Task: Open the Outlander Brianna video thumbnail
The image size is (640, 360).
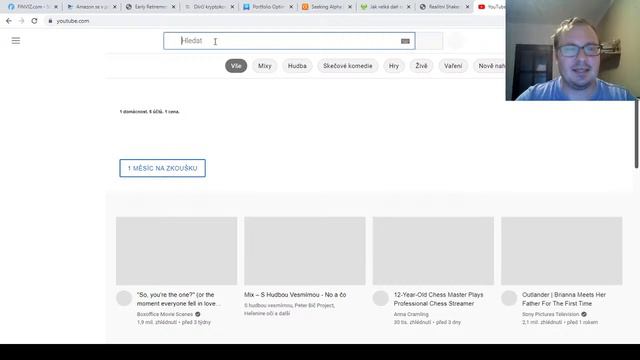Action: click(x=562, y=251)
